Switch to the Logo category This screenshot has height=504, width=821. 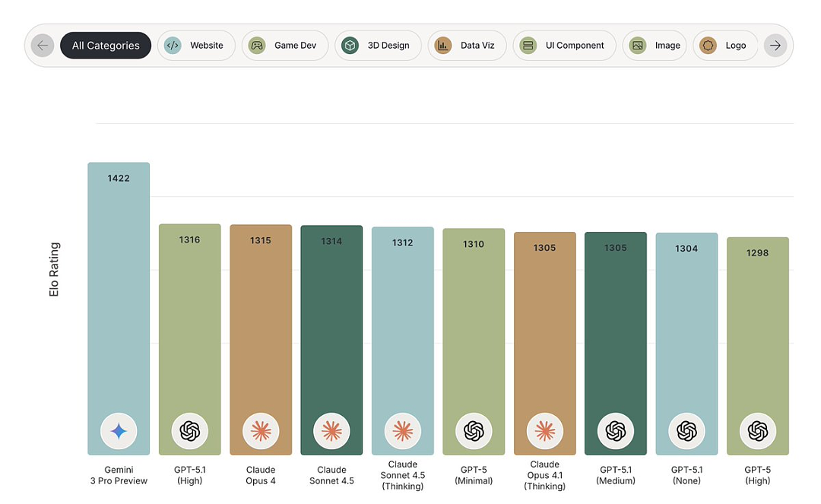click(726, 46)
